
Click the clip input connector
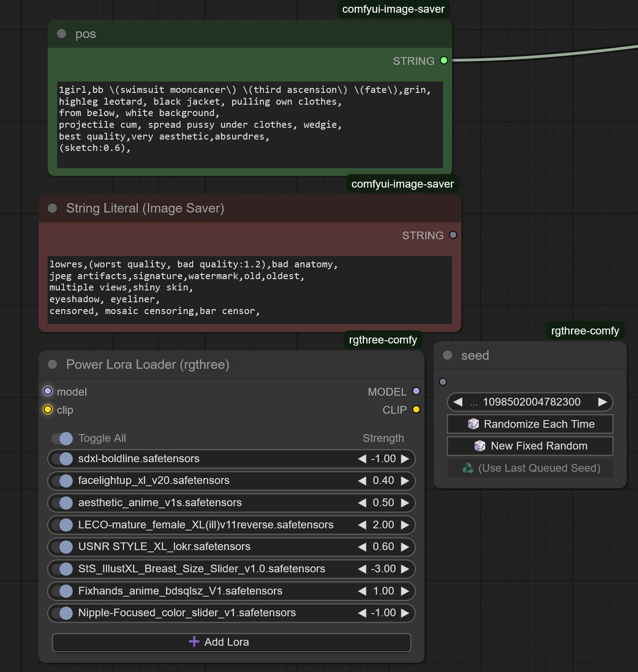pos(48,410)
